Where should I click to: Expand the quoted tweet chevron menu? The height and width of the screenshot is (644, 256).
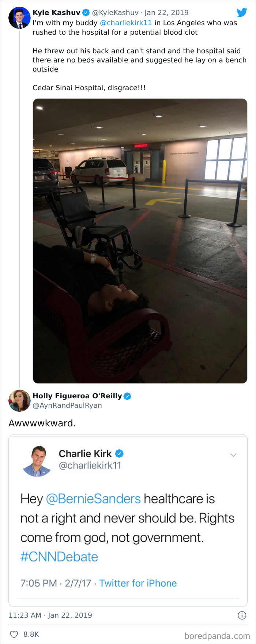pos(233,455)
